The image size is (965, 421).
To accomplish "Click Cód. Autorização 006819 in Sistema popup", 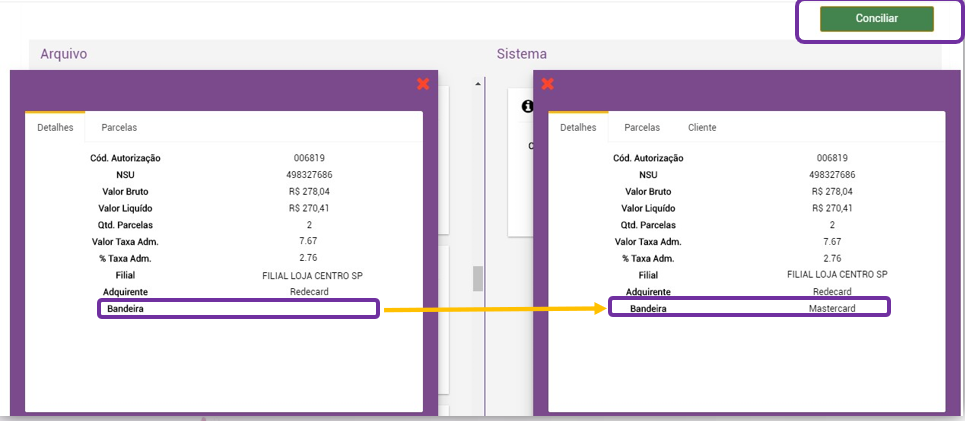I will 832,158.
